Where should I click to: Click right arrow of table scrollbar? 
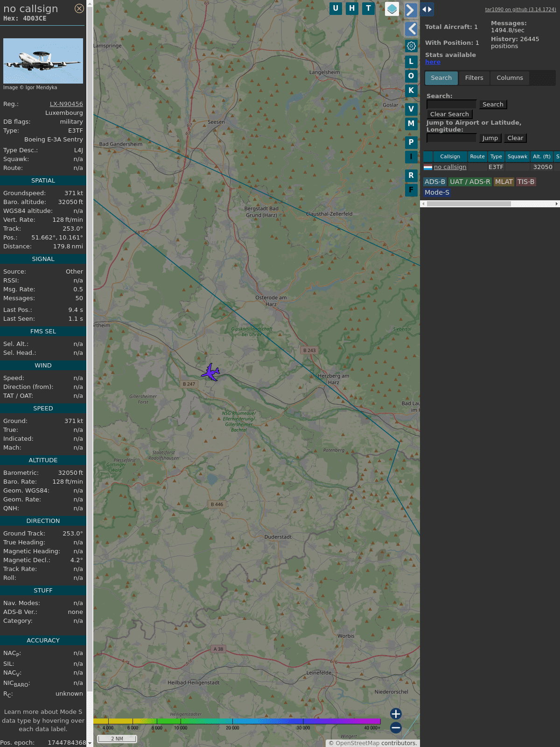pos(556,204)
